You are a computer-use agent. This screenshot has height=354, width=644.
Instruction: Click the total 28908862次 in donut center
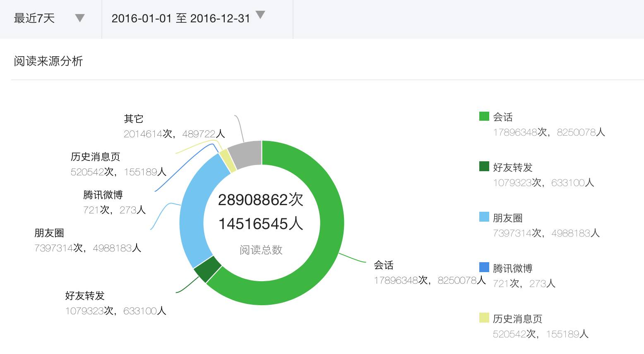tap(261, 200)
